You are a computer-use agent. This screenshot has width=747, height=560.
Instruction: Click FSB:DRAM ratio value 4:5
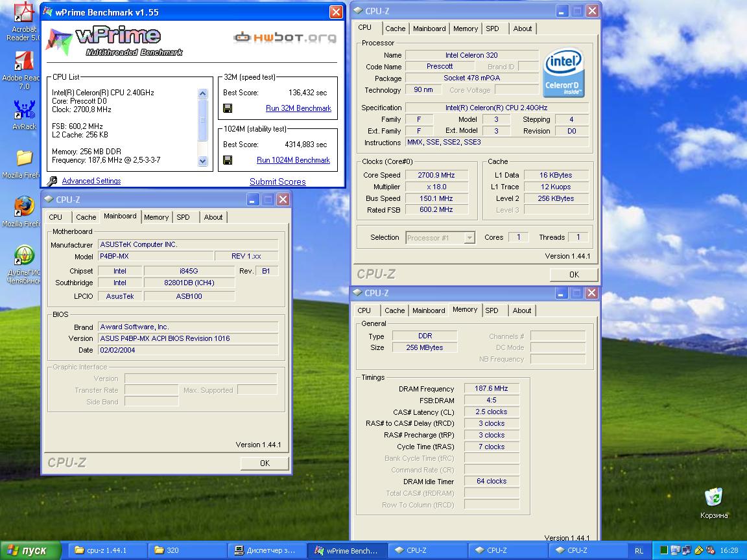pyautogui.click(x=491, y=401)
